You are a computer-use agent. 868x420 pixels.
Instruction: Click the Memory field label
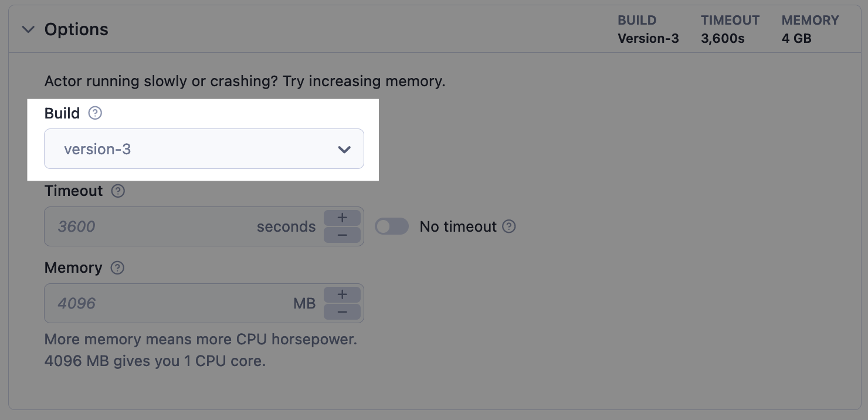point(73,268)
